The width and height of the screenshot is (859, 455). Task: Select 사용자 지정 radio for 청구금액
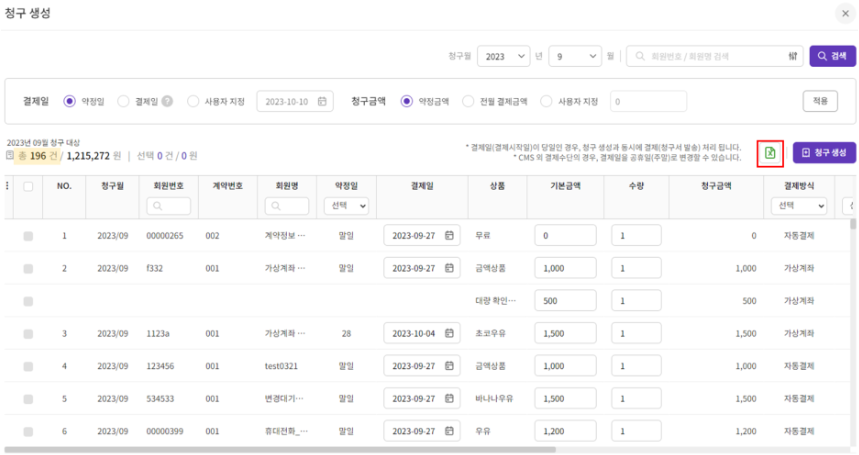[546, 101]
